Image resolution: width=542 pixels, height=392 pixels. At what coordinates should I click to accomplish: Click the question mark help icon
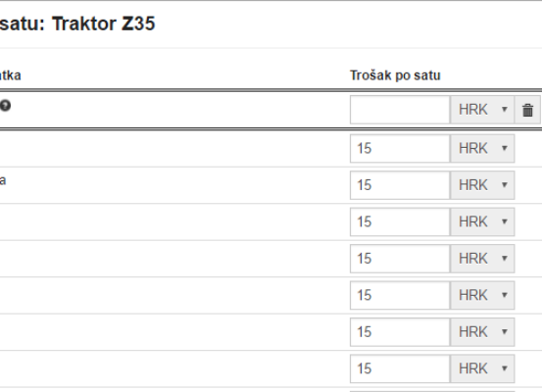[x=5, y=106]
